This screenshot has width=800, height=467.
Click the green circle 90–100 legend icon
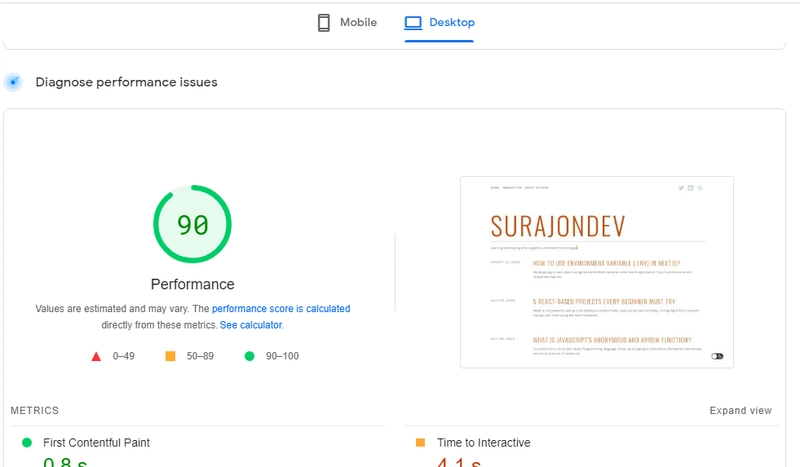pyautogui.click(x=249, y=356)
